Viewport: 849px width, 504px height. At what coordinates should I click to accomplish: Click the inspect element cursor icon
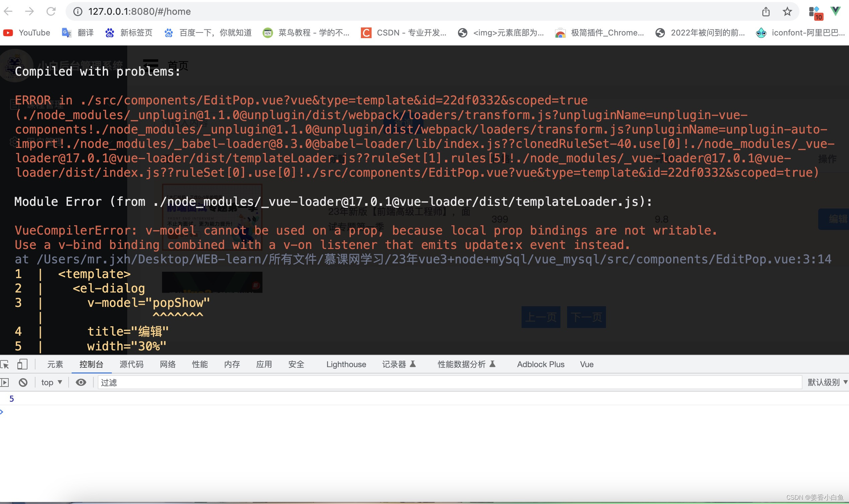[5, 363]
